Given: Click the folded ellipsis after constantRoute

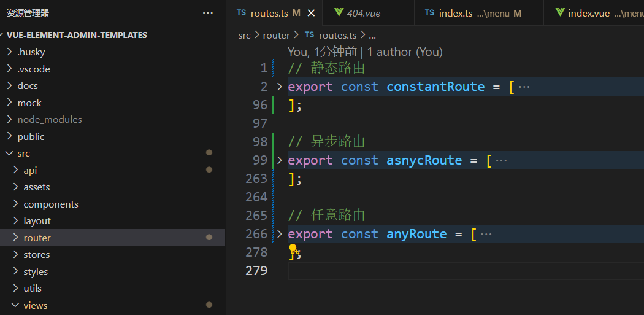Looking at the screenshot, I should pyautogui.click(x=524, y=87).
